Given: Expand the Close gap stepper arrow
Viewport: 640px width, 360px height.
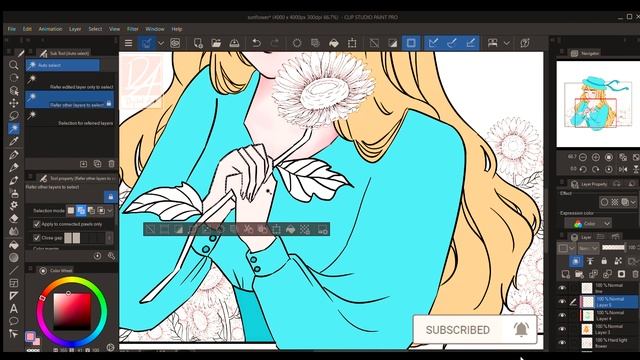Looking at the screenshot, I should (x=109, y=238).
